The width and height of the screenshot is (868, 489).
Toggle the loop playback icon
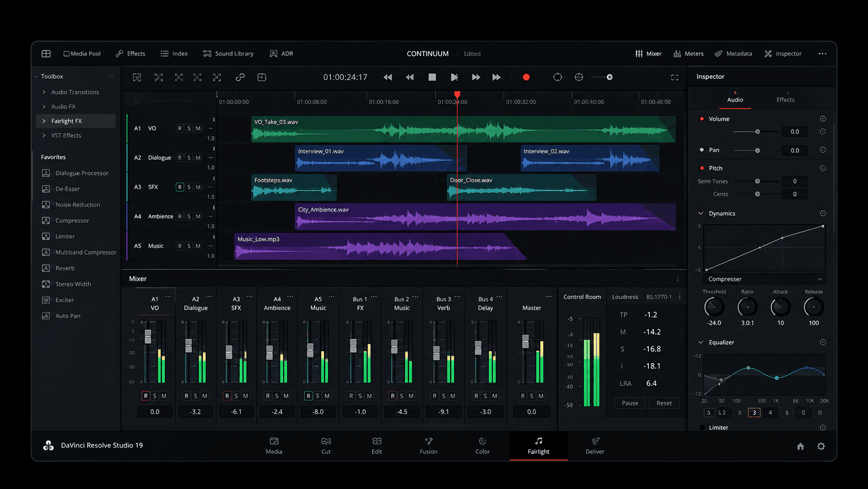[558, 77]
